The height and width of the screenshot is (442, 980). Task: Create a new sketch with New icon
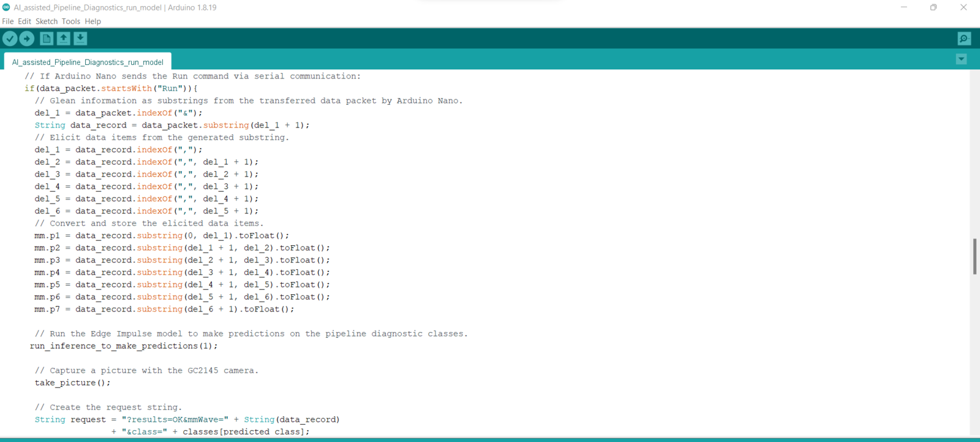47,39
